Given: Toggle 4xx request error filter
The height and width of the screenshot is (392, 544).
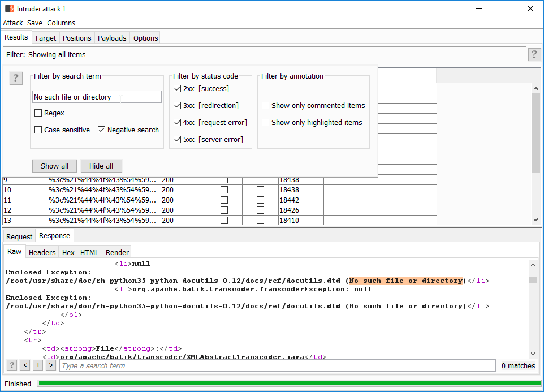Looking at the screenshot, I should point(178,122).
